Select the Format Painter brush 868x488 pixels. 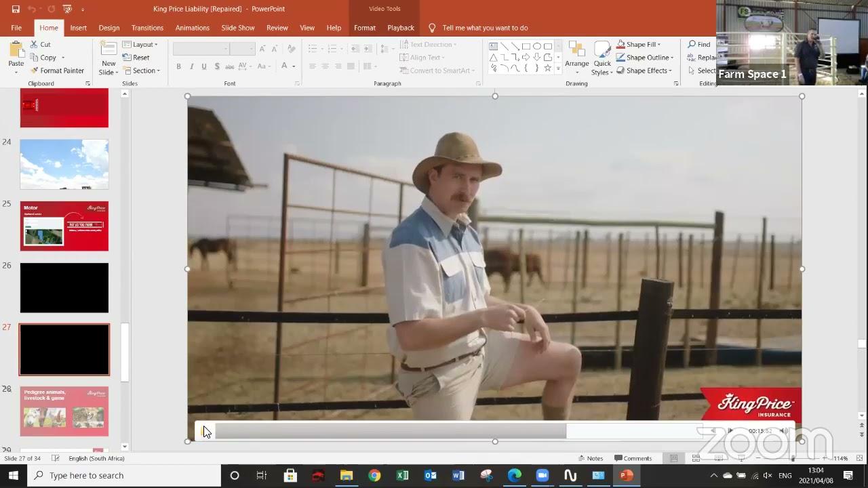(x=34, y=70)
